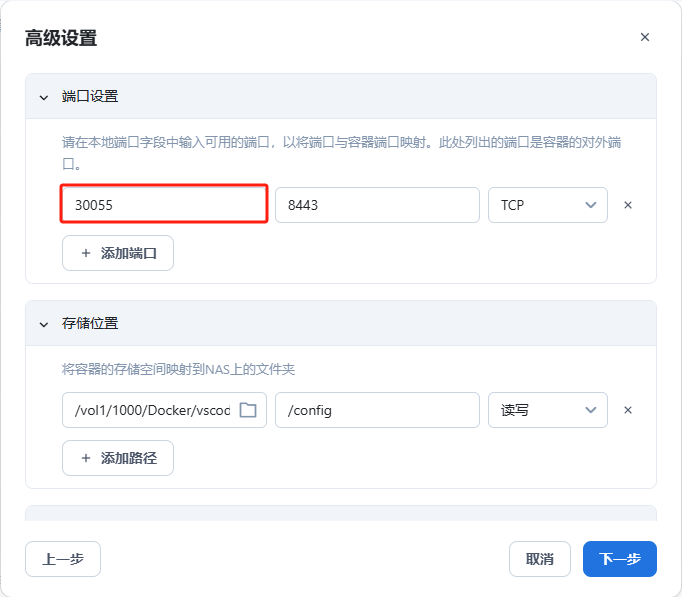The image size is (682, 597).
Task: Go back with 上一步 button
Action: (x=63, y=559)
